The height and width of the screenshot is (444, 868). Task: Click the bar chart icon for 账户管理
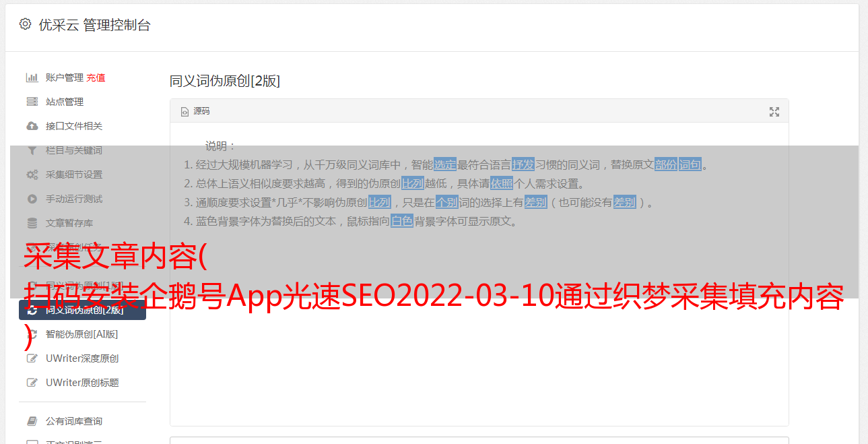click(32, 77)
